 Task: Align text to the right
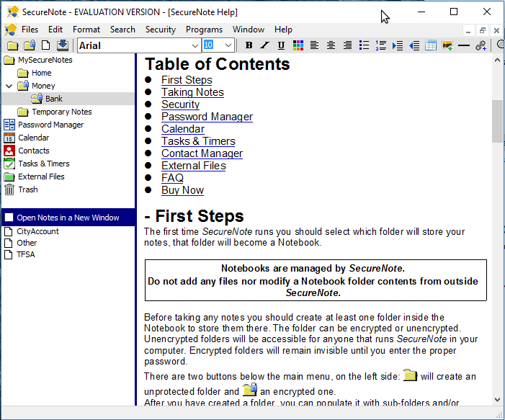[347, 45]
